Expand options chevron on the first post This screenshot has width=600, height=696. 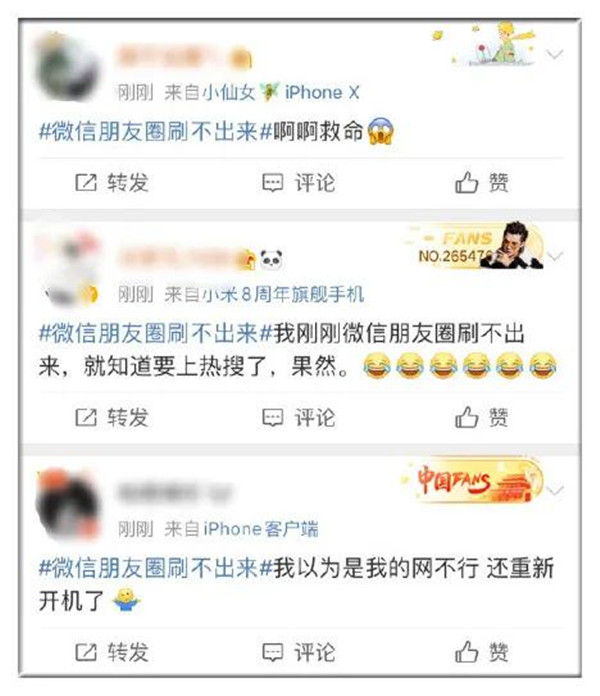555,54
